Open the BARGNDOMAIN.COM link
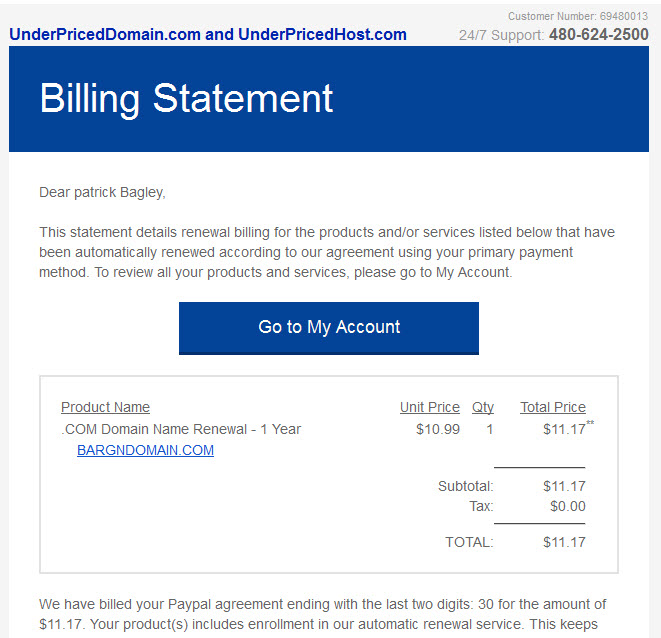 click(145, 450)
